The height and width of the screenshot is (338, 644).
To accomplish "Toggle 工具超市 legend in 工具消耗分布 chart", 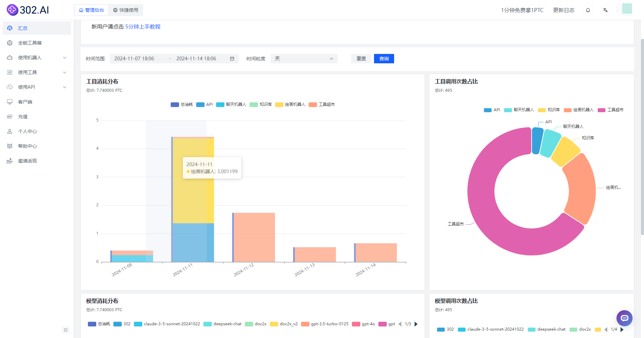I will click(x=322, y=105).
